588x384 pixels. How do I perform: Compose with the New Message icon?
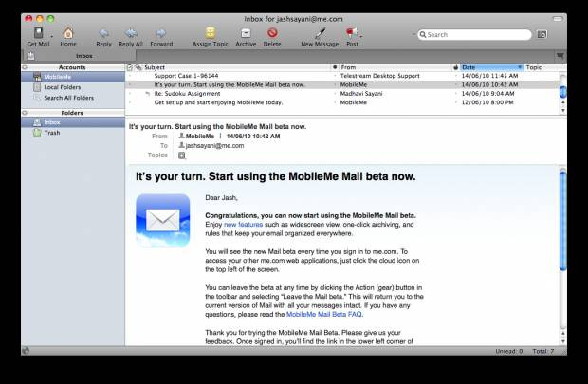320,33
